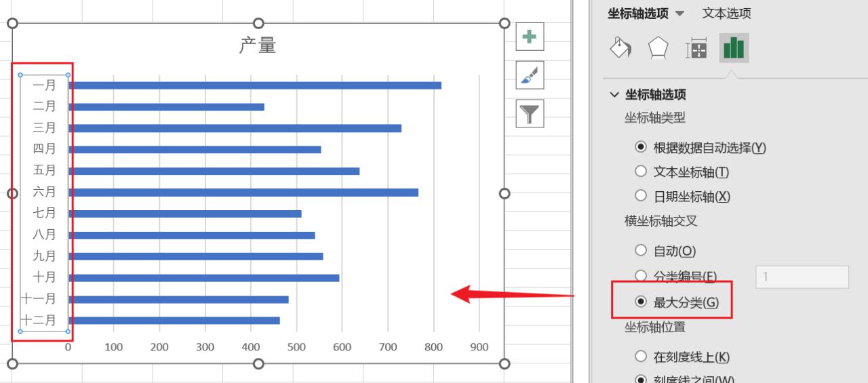Click the 十二月 axis label
Screen dimensions: 868x383
click(x=38, y=320)
